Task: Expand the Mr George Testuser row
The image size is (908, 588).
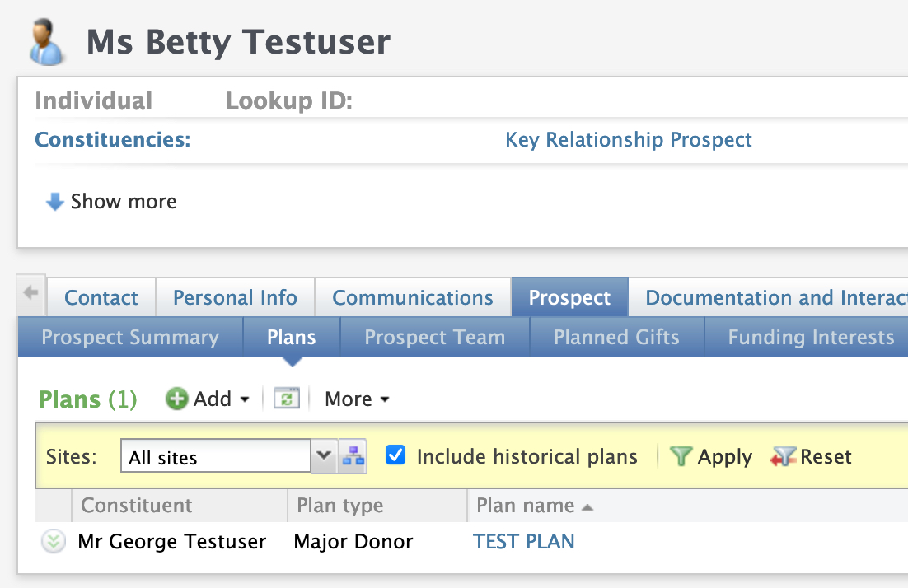Action: [x=53, y=542]
